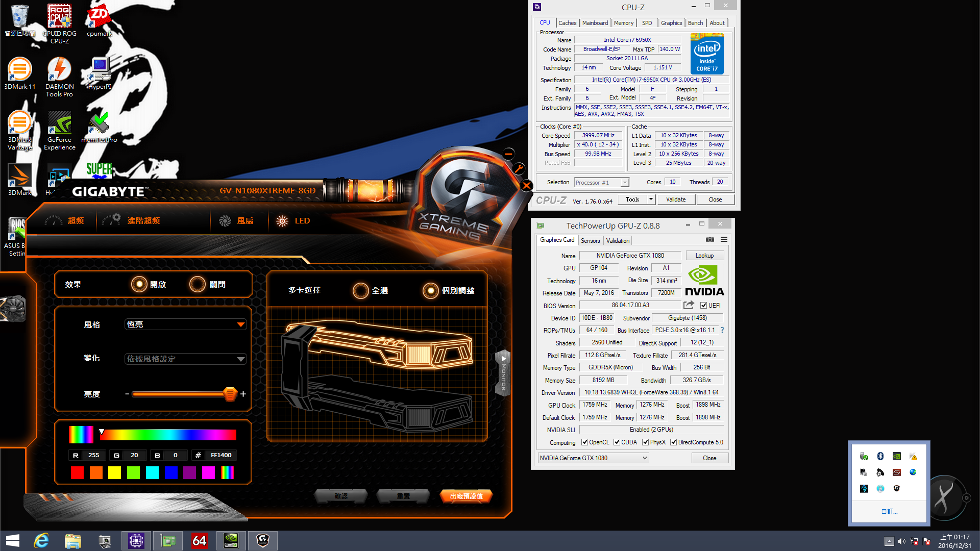Open memTestPro desktop icon
980x551 pixels.
tap(100, 126)
